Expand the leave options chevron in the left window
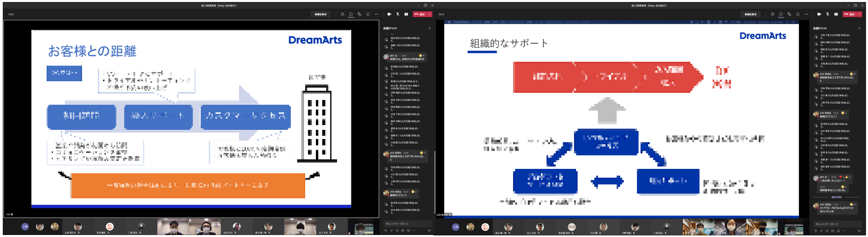 pos(430,14)
